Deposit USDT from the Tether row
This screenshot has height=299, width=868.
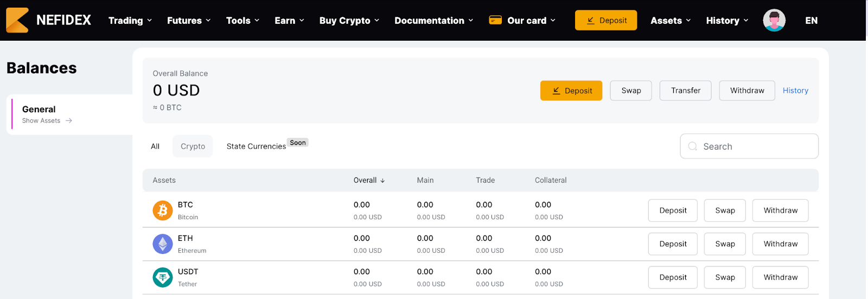tap(673, 277)
